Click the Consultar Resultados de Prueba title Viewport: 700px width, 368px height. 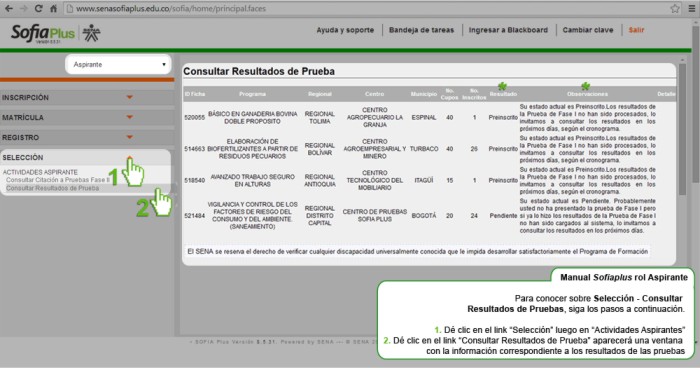tap(259, 71)
